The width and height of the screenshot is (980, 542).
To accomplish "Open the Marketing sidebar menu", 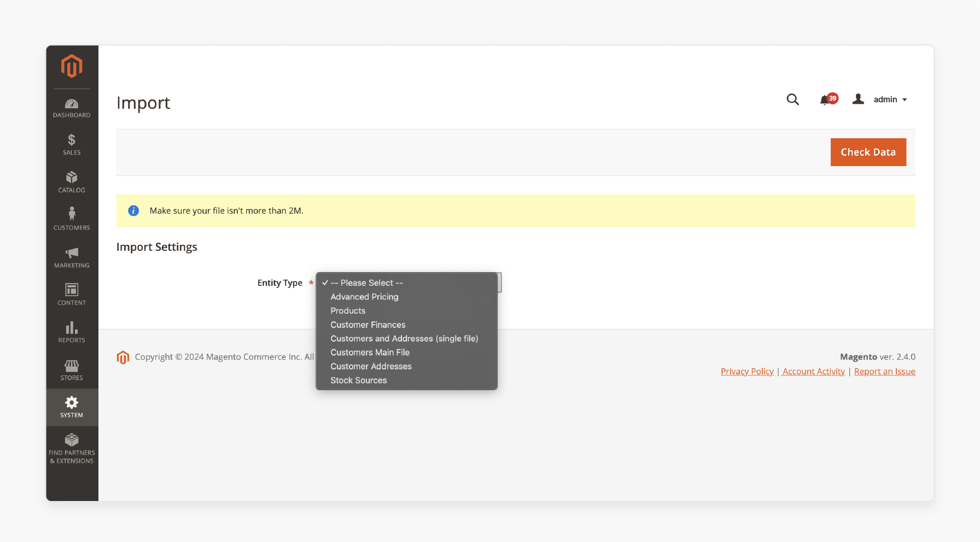I will coord(72,257).
